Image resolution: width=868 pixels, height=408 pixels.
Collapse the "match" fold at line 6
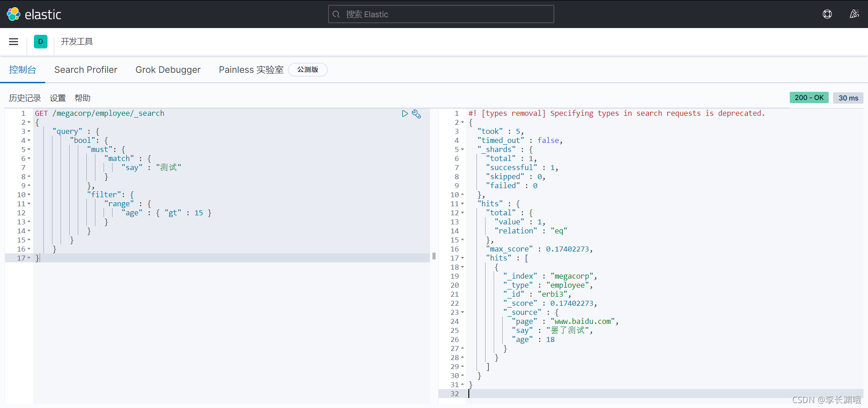(29, 159)
